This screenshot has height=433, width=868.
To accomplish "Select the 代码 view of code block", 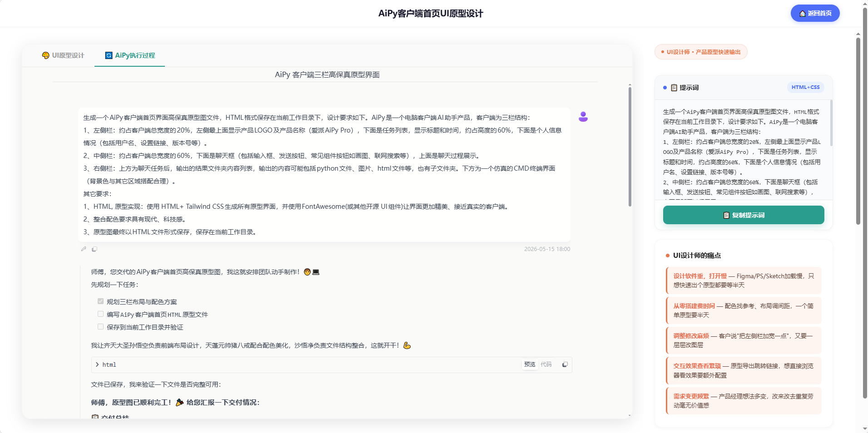I will point(546,364).
